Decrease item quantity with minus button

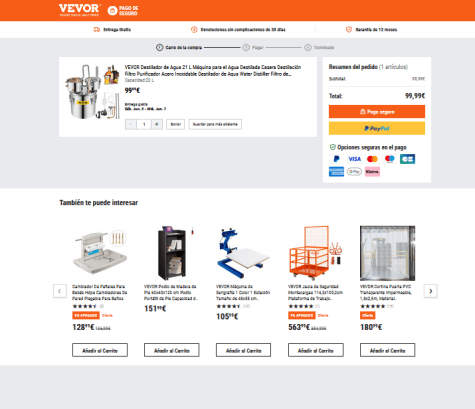click(x=131, y=124)
